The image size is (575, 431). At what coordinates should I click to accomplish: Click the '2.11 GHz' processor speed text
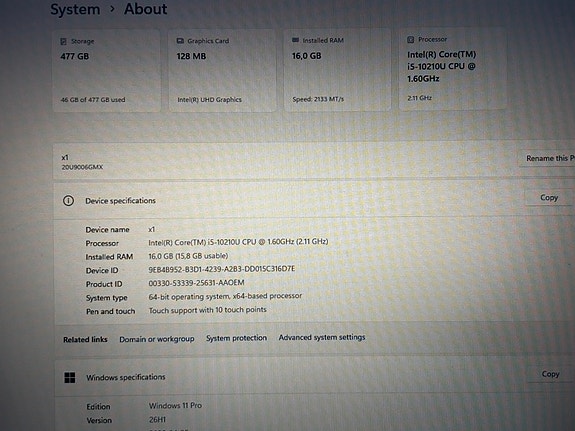[420, 98]
